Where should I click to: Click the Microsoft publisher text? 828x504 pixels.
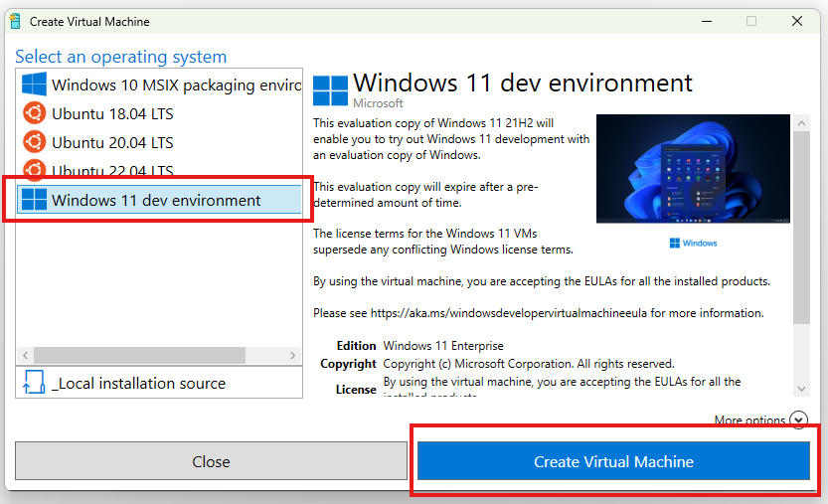click(378, 103)
